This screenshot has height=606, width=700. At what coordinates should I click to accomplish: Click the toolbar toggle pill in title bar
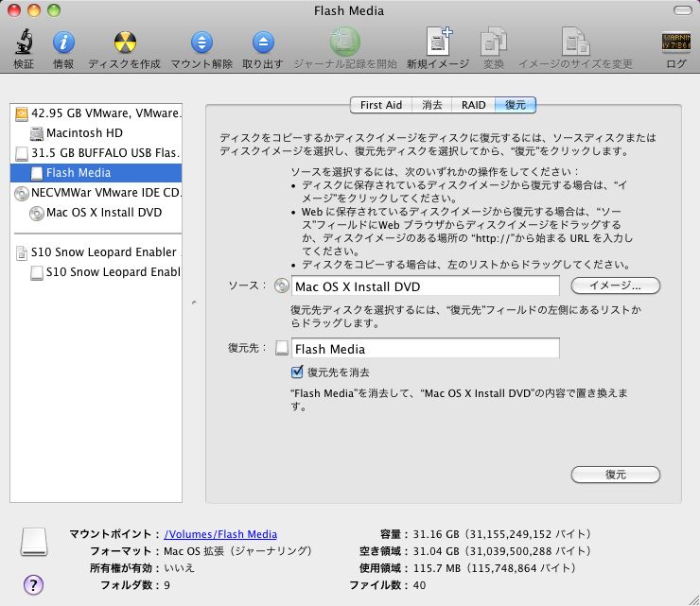point(682,10)
